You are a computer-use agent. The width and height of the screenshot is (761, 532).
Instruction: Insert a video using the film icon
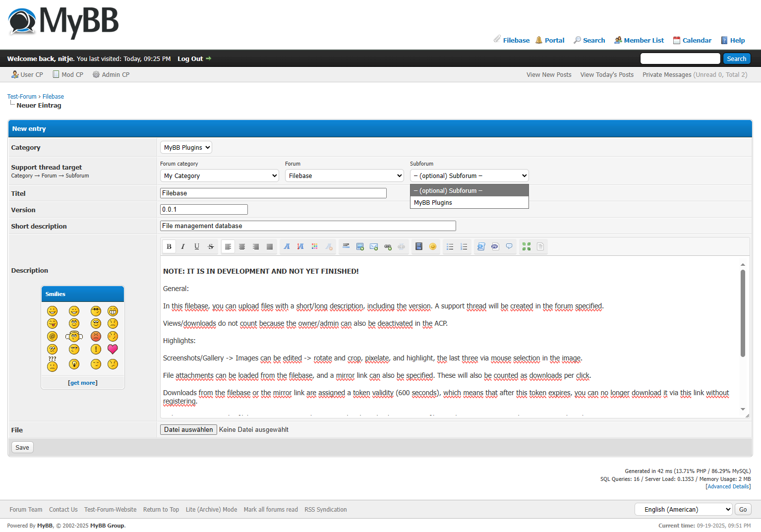tap(419, 246)
